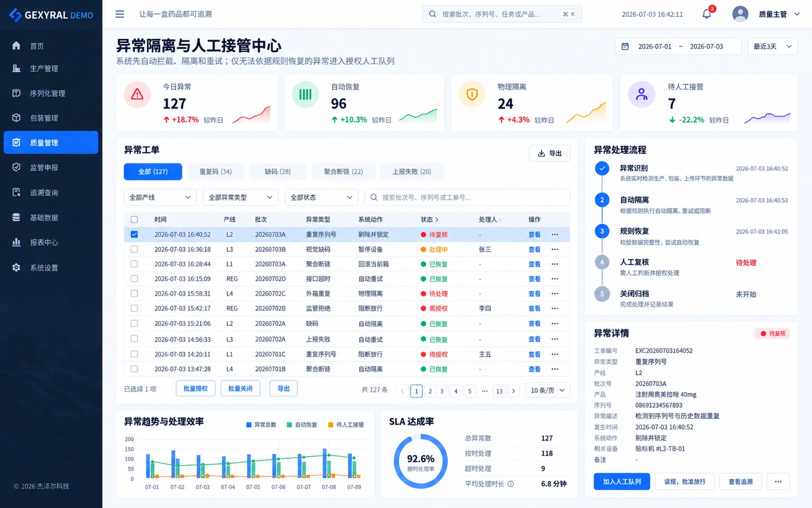
Task: Click the user avatar icon
Action: coord(740,14)
